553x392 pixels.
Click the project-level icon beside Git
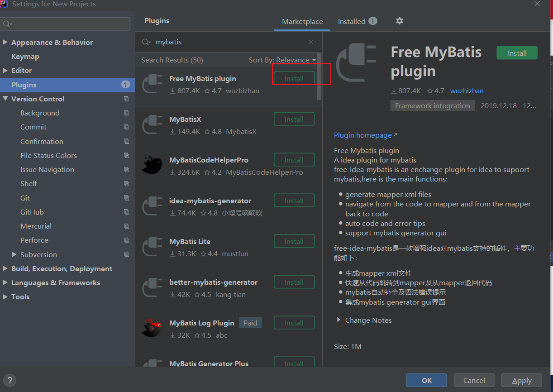tap(126, 198)
